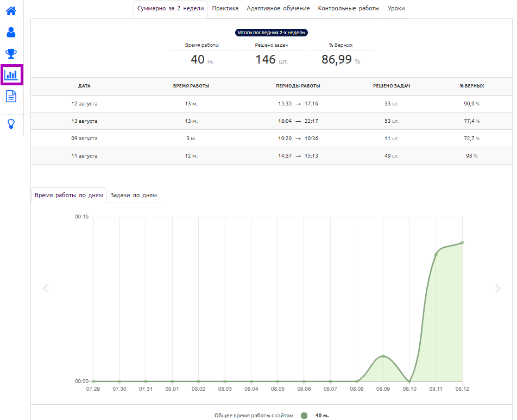Open the trophy achievements icon
This screenshot has width=517, height=420.
coord(11,54)
